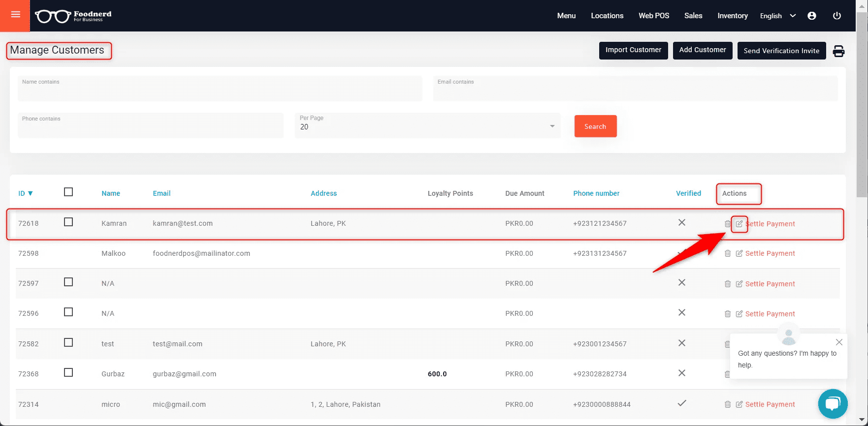This screenshot has height=426, width=868.
Task: Click phone number +923028282734
Action: point(600,374)
